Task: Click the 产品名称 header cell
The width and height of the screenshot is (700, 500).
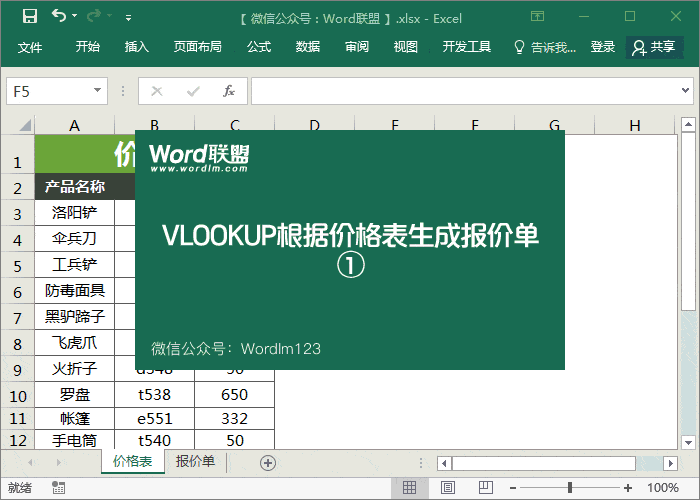Action: pyautogui.click(x=75, y=187)
